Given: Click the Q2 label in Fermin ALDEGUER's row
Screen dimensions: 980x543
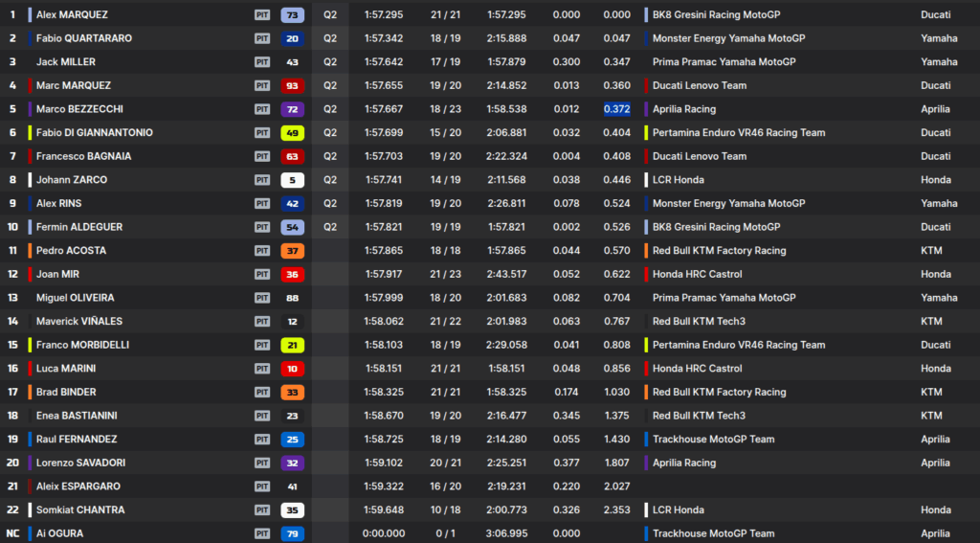Looking at the screenshot, I should pos(330,227).
